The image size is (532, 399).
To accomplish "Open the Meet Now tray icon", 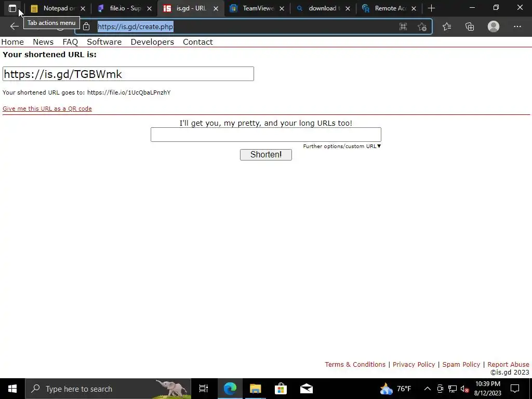I will coord(440,389).
